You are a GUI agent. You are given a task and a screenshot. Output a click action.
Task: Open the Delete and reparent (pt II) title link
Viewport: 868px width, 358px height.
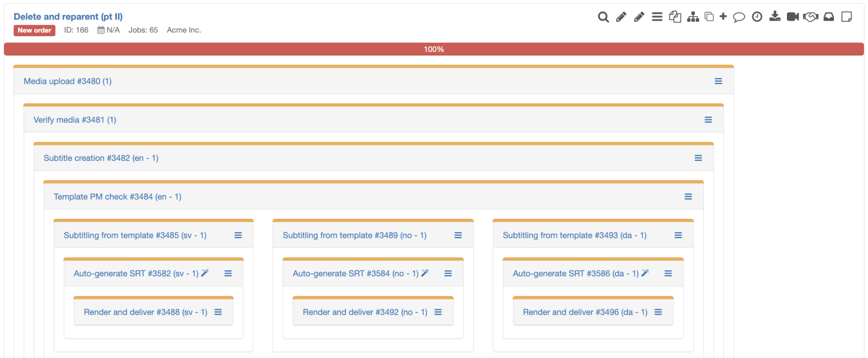point(68,17)
